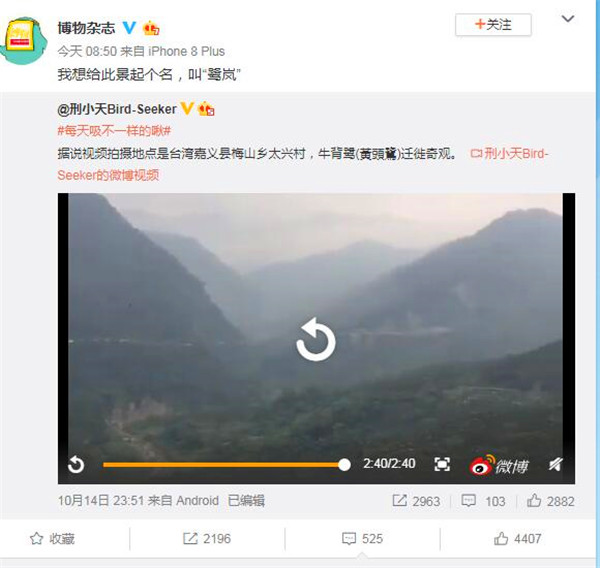This screenshot has height=568, width=600.
Task: Open @刑小天Bird-Seeker profile link
Action: tap(117, 109)
